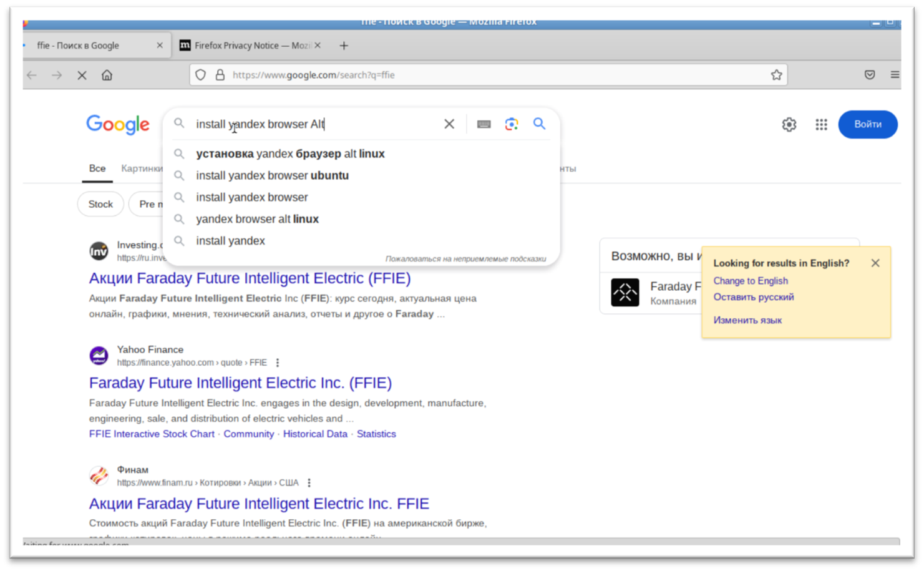
Task: Search by image with Google Lens
Action: [x=512, y=124]
